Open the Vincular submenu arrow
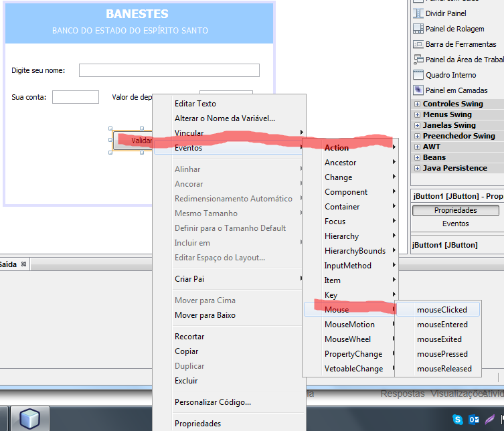This screenshot has height=431, width=504. pyautogui.click(x=301, y=132)
